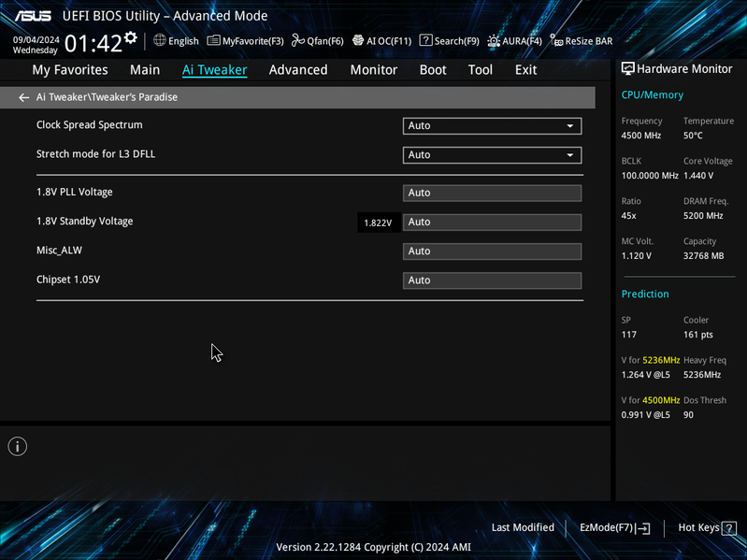The image size is (747, 560).
Task: Click the globe language icon
Action: (x=160, y=40)
